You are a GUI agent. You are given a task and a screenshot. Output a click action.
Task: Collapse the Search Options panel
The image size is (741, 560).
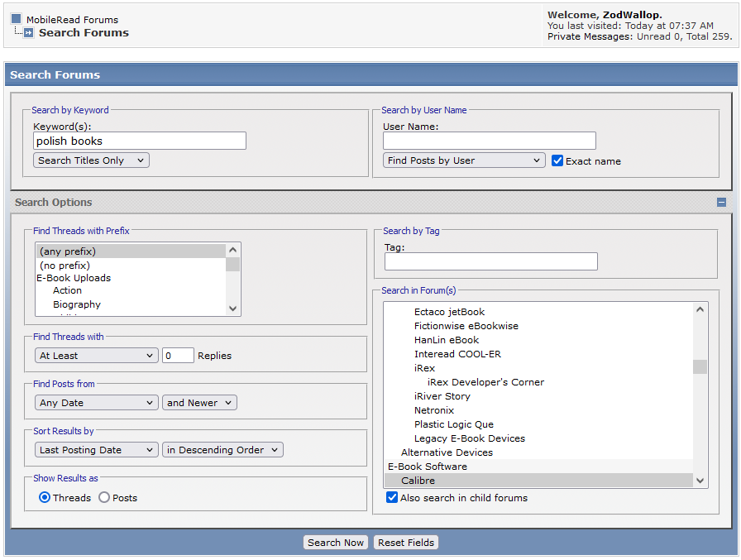(x=721, y=203)
